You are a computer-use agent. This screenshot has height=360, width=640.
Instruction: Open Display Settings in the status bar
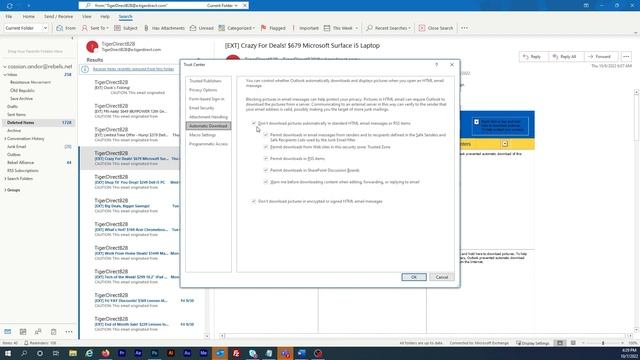tap(533, 343)
